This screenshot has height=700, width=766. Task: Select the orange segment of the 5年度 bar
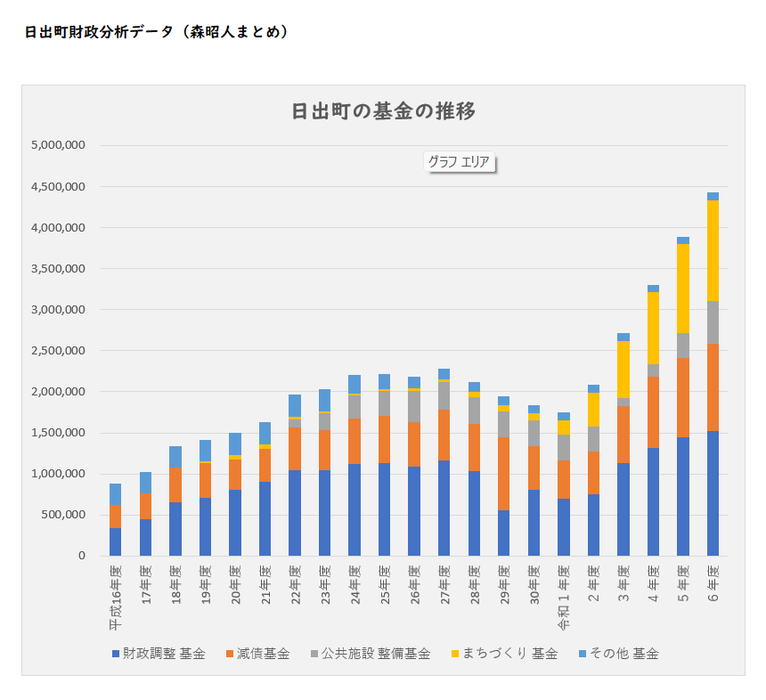pos(683,397)
